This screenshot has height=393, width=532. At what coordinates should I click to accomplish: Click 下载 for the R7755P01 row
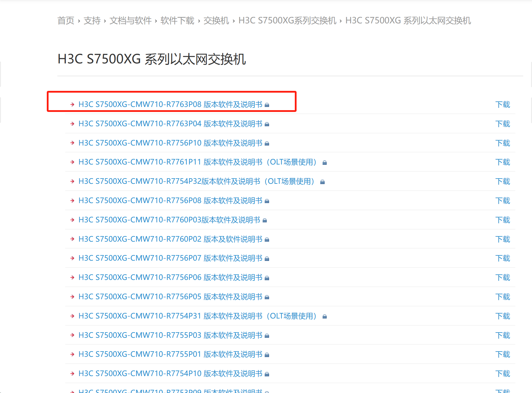(x=503, y=354)
